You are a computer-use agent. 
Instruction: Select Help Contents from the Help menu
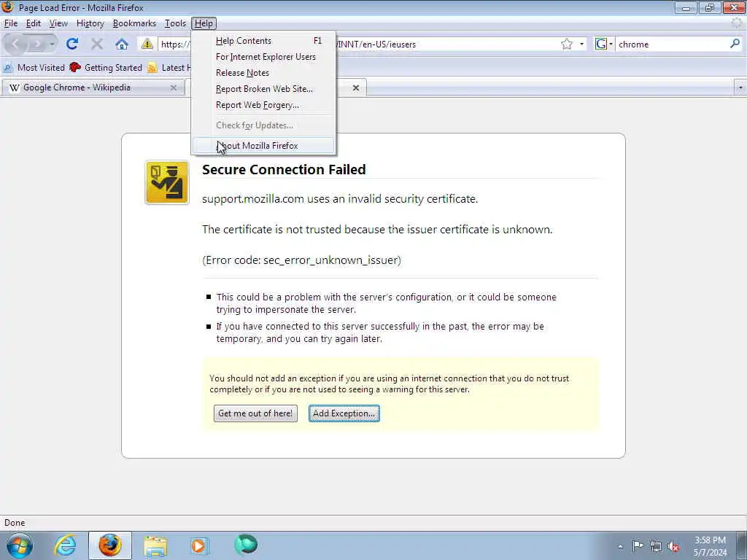click(x=263, y=41)
